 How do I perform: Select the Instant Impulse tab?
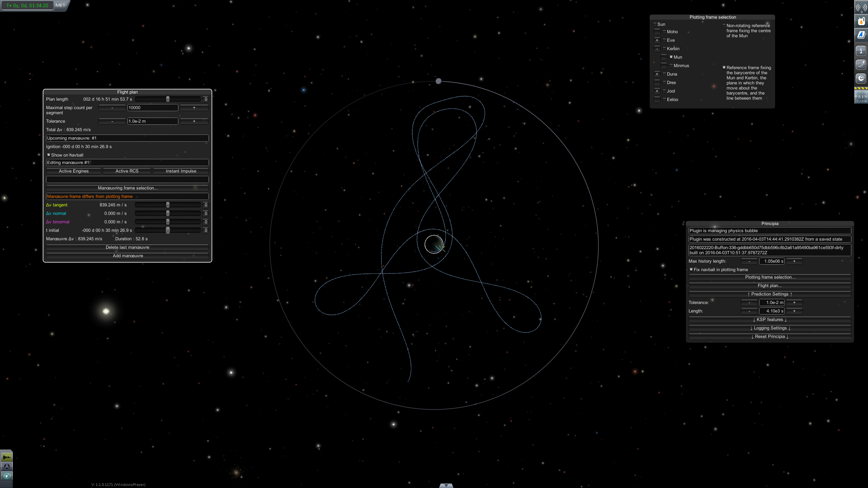[181, 171]
